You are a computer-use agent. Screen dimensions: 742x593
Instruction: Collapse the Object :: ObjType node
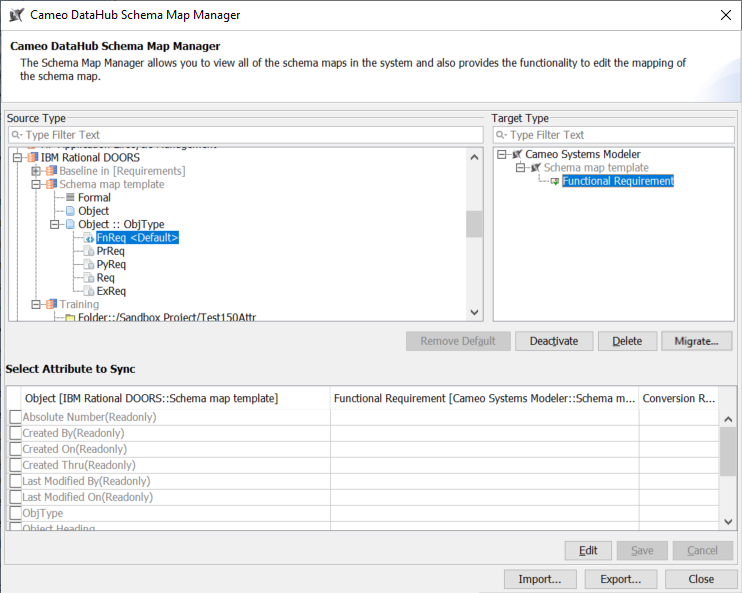pyautogui.click(x=55, y=224)
